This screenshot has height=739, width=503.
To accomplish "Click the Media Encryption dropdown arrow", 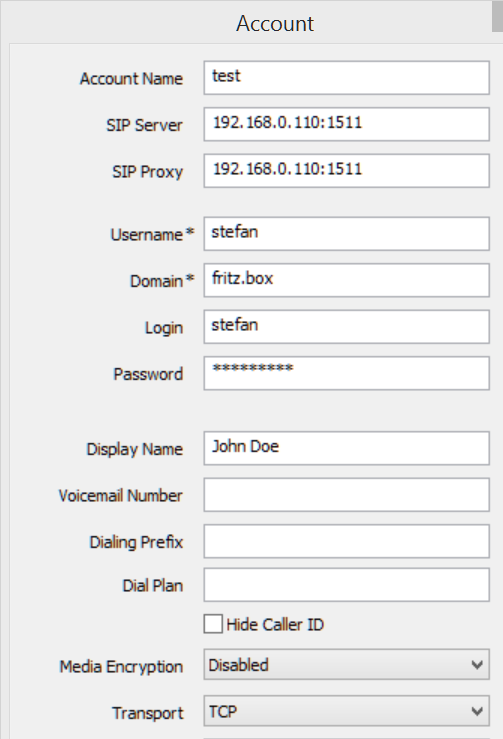I will (x=477, y=665).
